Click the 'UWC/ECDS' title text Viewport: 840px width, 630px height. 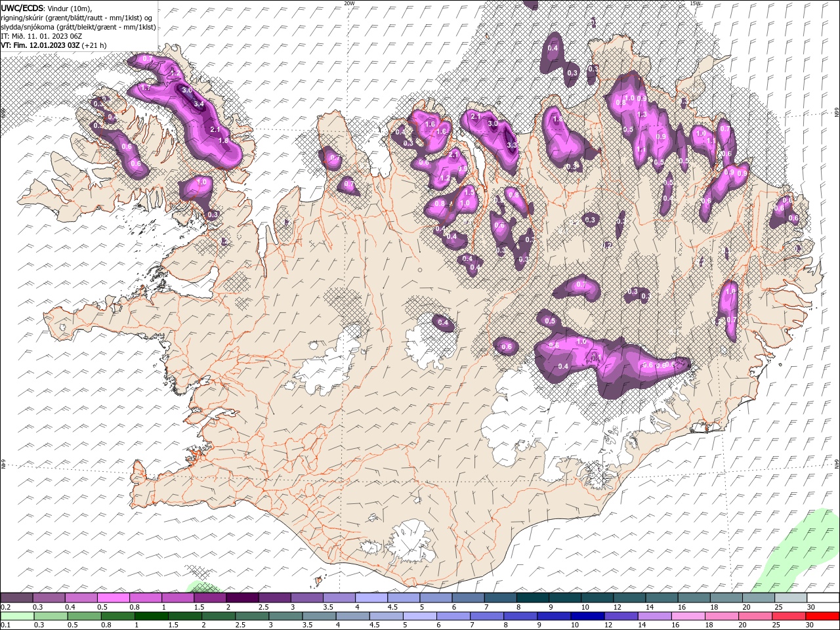pos(22,8)
